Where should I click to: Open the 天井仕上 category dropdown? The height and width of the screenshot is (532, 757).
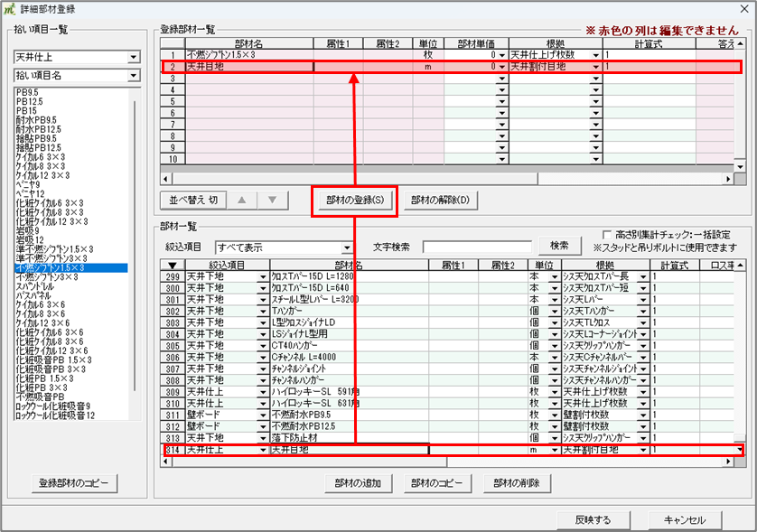click(134, 57)
